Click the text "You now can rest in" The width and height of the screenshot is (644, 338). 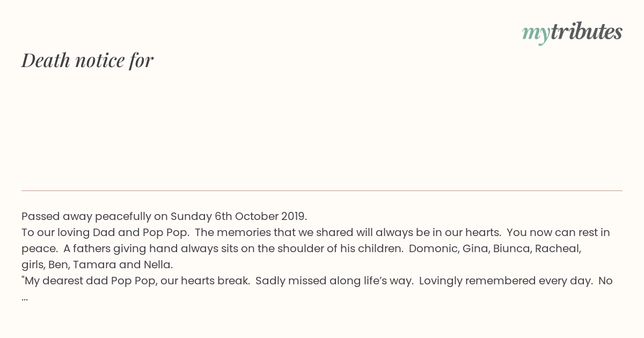tap(558, 232)
